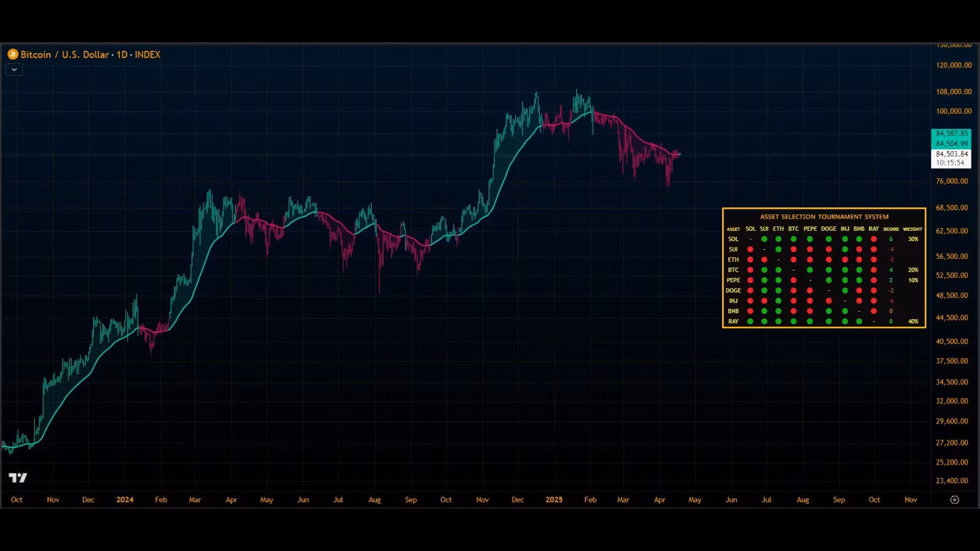
Task: Click the 100,000.00 level on the price axis
Action: pos(954,111)
